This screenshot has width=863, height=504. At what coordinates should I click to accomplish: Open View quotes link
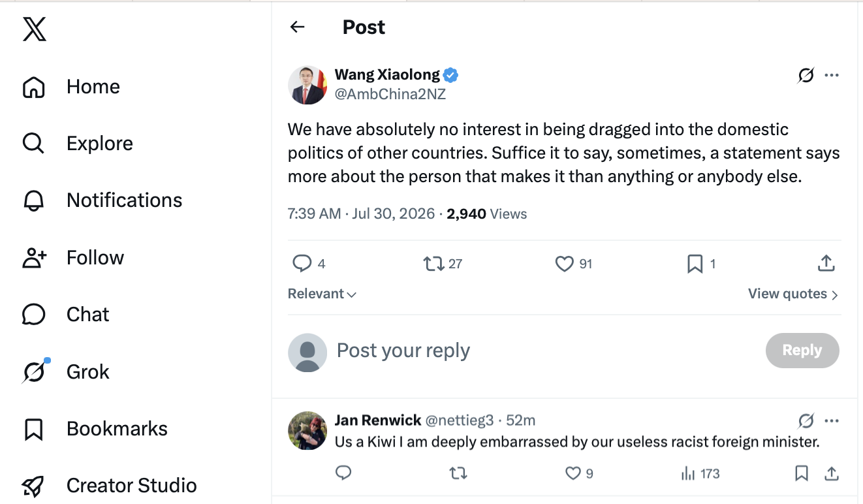point(793,294)
